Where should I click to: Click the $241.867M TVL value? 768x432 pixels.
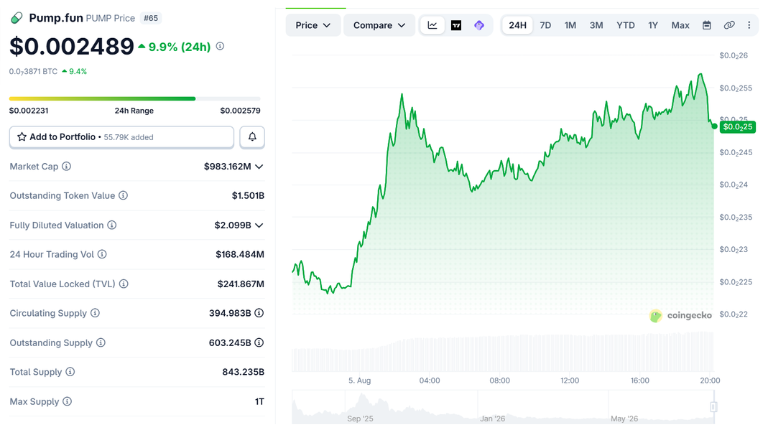(241, 284)
